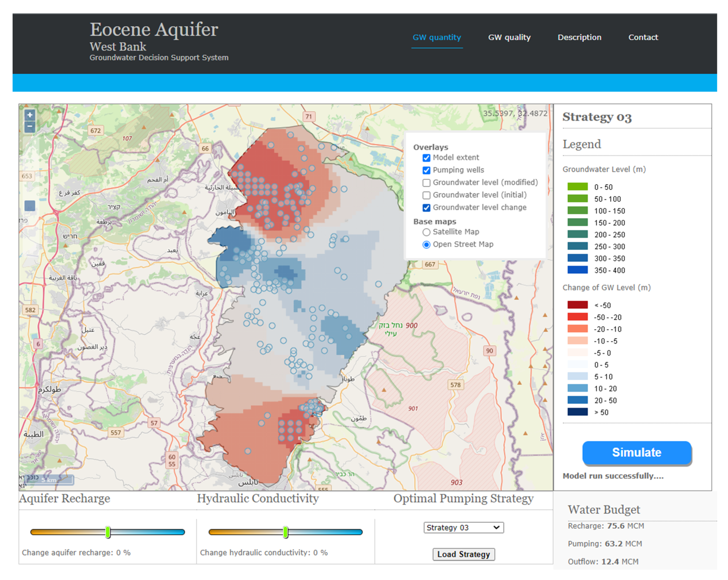This screenshot has height=580, width=728.
Task: Click the aquifer recharge slider handle
Action: [108, 532]
